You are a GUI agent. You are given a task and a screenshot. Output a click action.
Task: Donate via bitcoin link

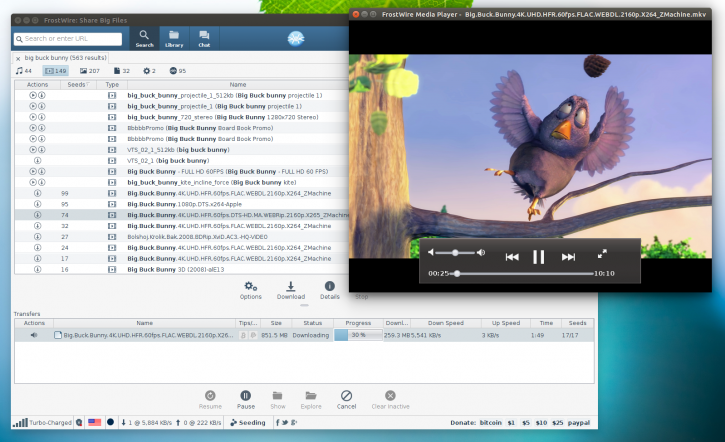point(491,423)
